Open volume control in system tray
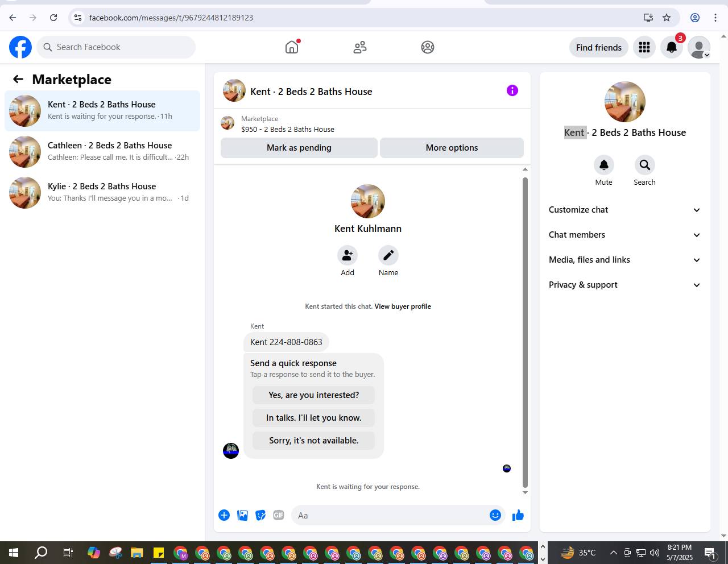Screen dimensions: 728x564 click(x=655, y=553)
